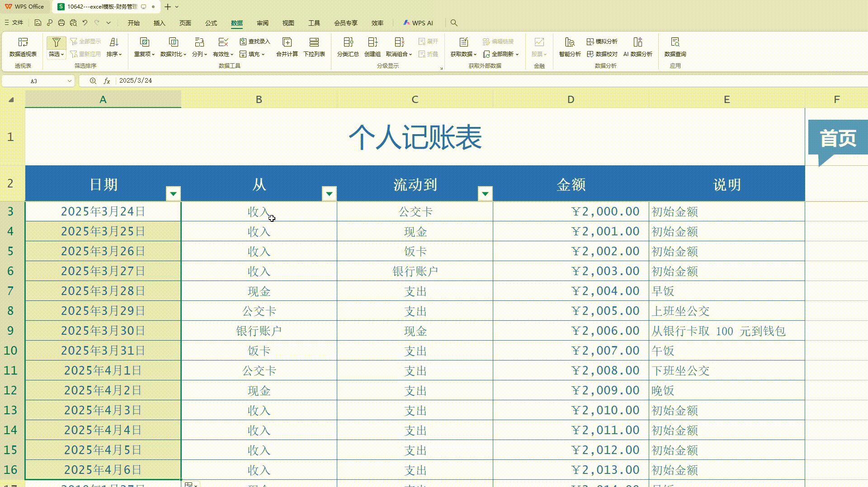Expand the quick access toolbar customize arrow
This screenshot has width=868, height=487.
tap(108, 23)
